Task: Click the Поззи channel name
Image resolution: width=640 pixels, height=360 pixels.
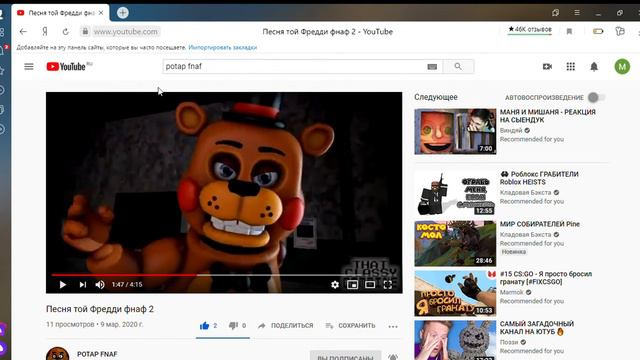Action: pos(509,342)
